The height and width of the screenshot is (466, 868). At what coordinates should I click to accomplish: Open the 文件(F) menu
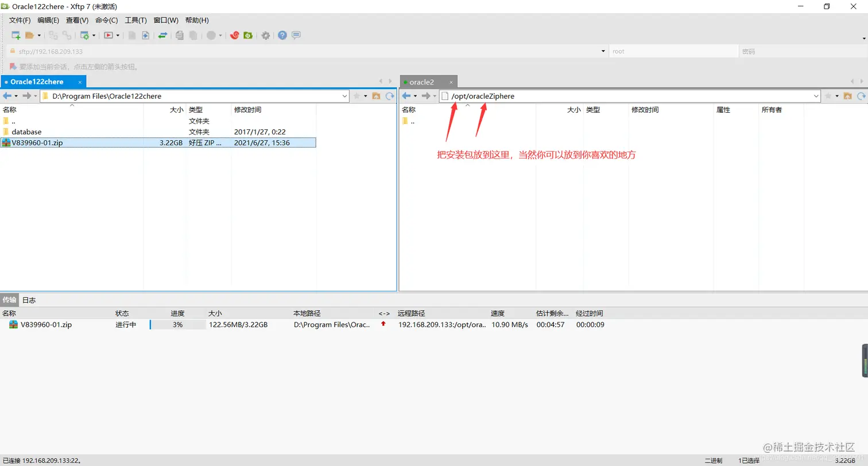pos(20,20)
